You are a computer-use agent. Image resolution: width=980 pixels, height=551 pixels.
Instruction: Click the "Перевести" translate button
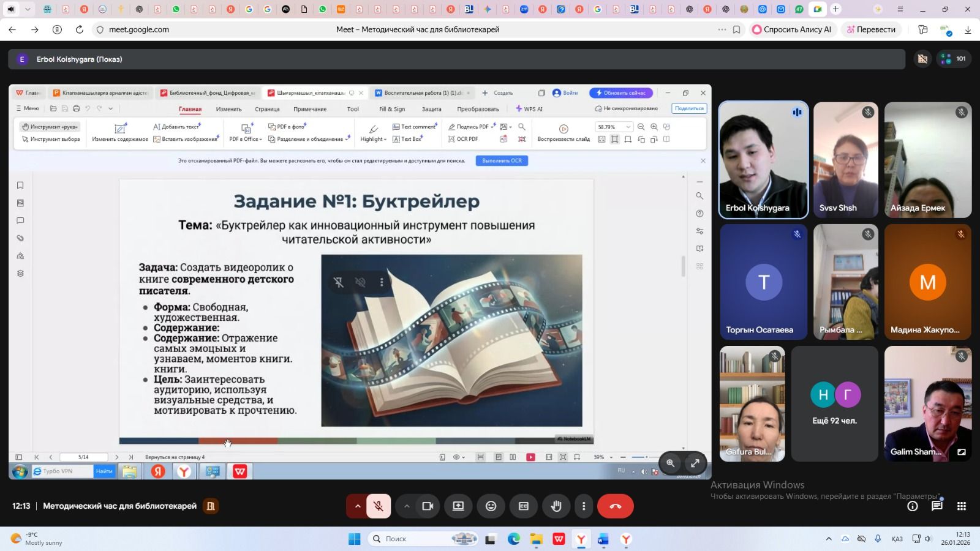coord(870,29)
